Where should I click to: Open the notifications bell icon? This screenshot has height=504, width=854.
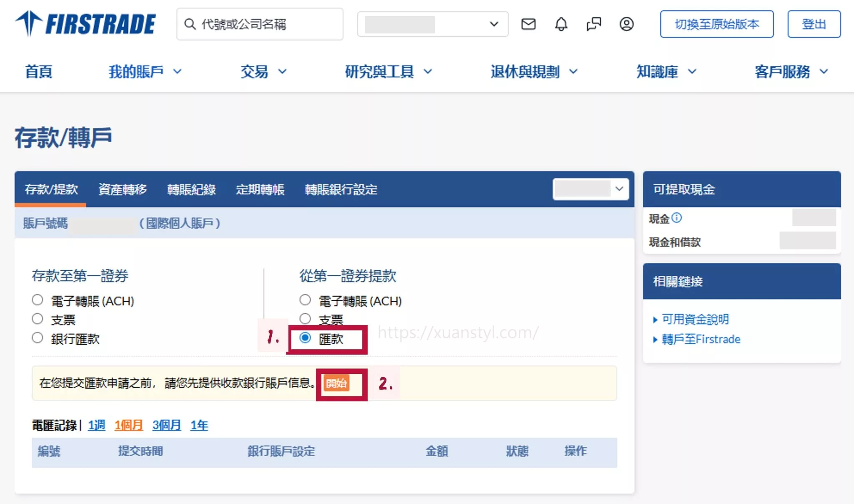click(561, 24)
